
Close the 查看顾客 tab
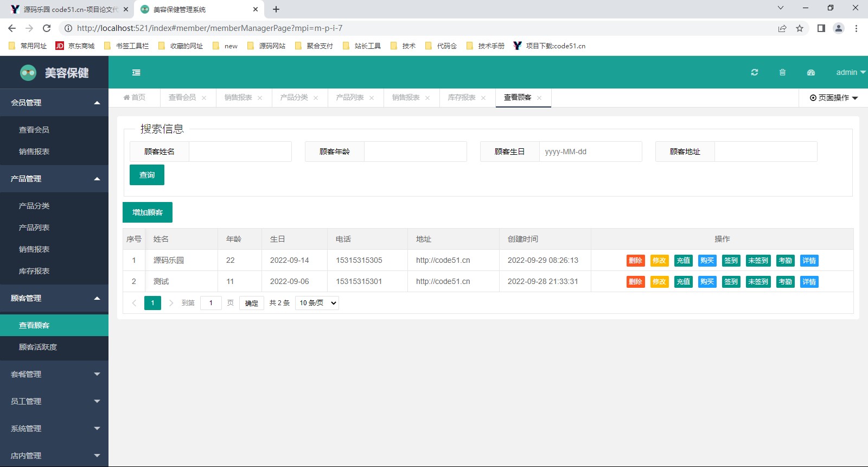(x=539, y=98)
